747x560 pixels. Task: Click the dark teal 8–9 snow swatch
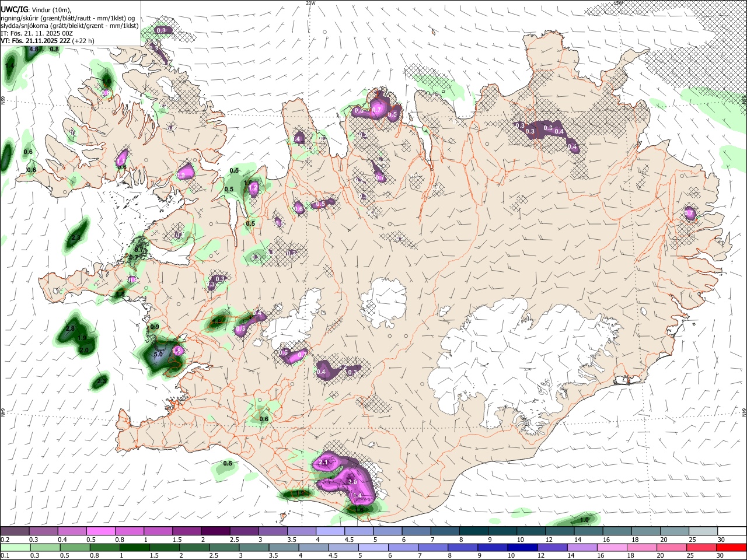pos(474,531)
